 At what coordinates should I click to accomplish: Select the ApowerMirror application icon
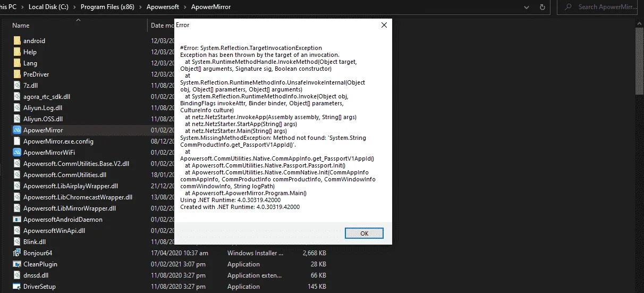tap(17, 130)
